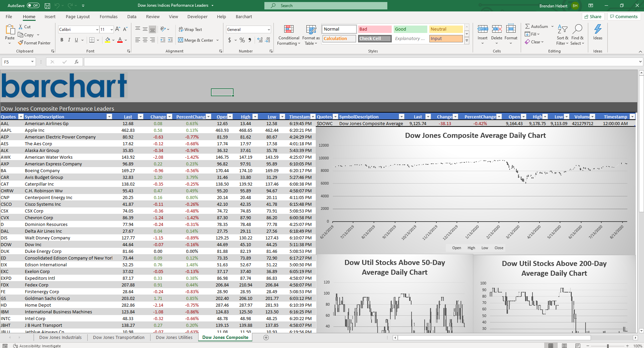
Task: Click the Share button
Action: pyautogui.click(x=593, y=16)
